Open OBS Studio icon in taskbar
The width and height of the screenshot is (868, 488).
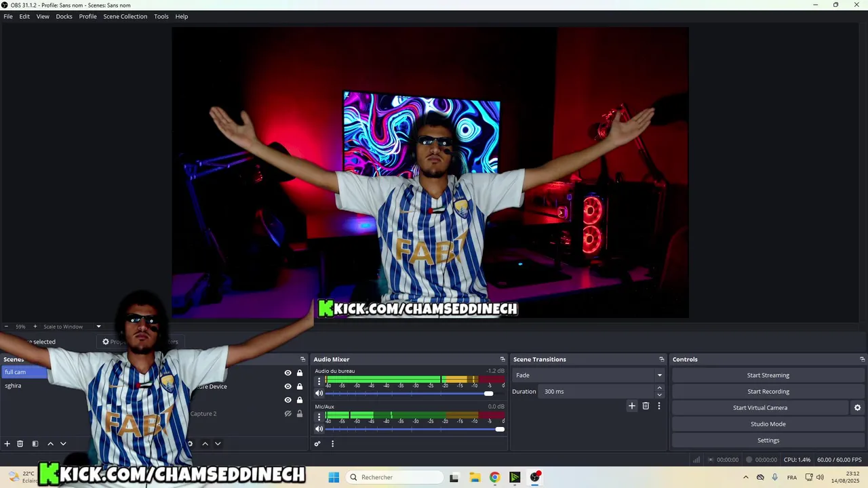[x=535, y=477]
